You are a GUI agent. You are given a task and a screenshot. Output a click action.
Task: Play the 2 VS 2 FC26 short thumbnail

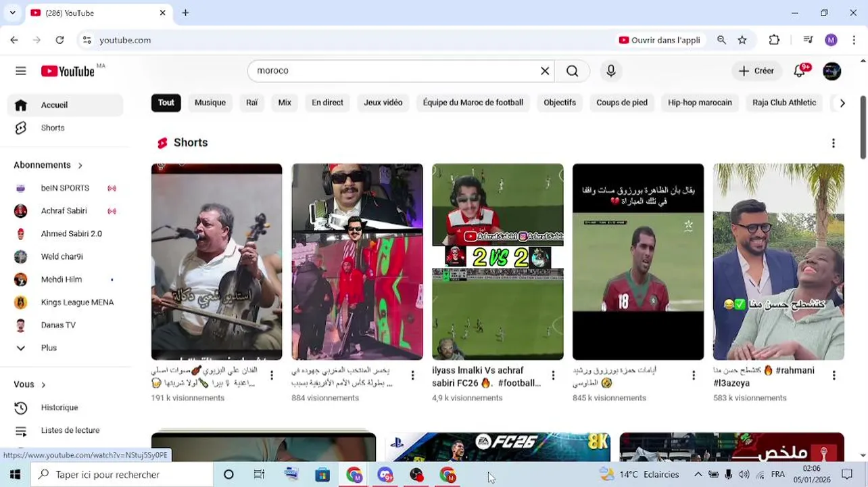(x=498, y=262)
